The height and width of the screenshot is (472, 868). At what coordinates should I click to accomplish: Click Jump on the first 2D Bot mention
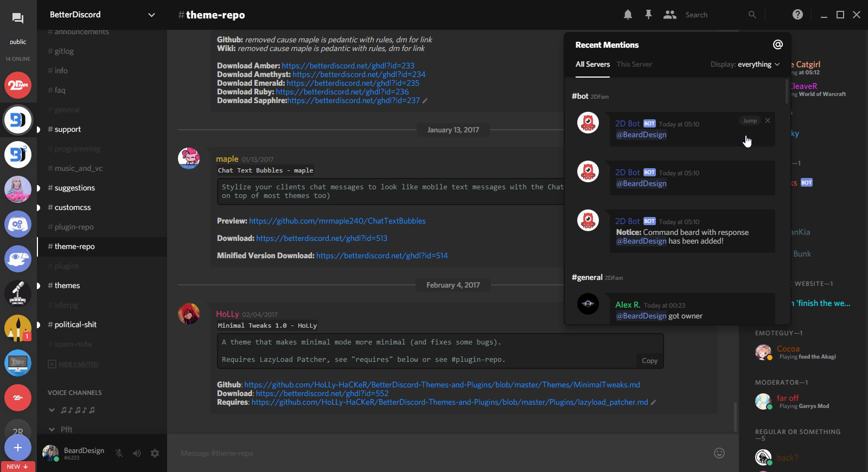[x=750, y=120]
